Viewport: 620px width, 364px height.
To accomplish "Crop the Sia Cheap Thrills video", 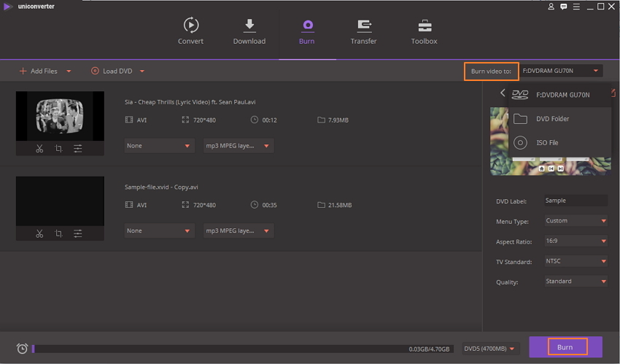I will point(58,149).
